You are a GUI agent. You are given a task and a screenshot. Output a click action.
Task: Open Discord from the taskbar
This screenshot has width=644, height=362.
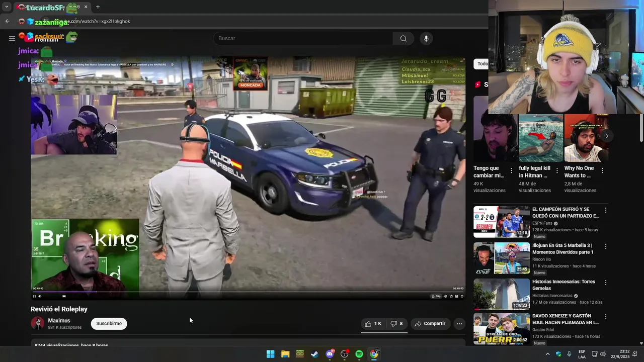pos(330,354)
